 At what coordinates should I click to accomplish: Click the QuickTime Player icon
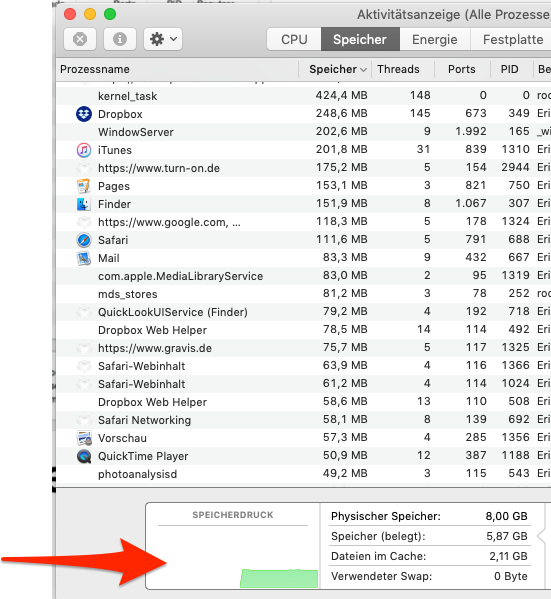[x=84, y=456]
